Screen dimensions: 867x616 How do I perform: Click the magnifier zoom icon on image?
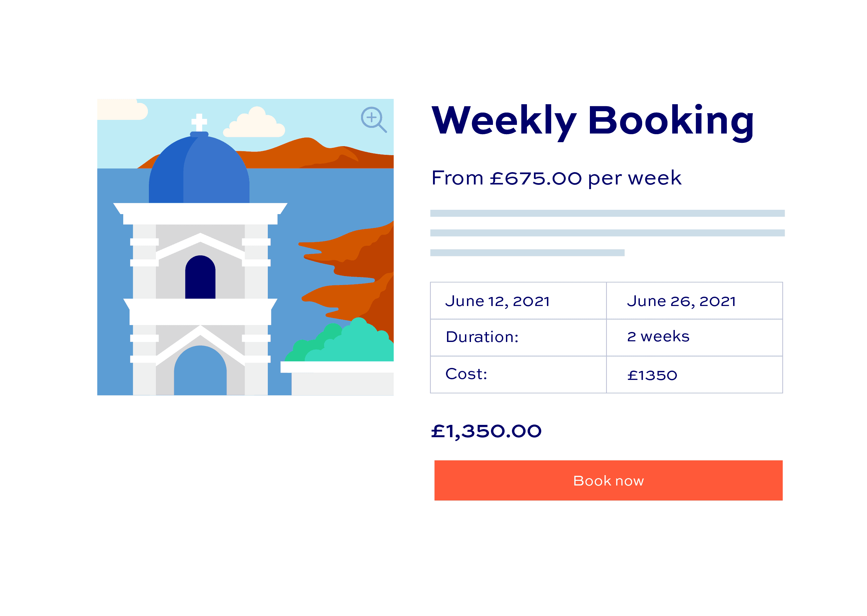coord(374,120)
